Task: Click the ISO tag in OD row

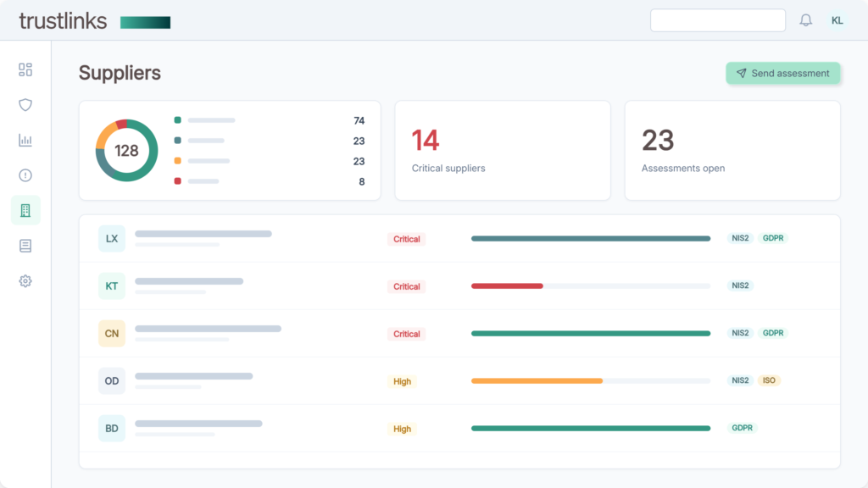Action: pos(769,380)
